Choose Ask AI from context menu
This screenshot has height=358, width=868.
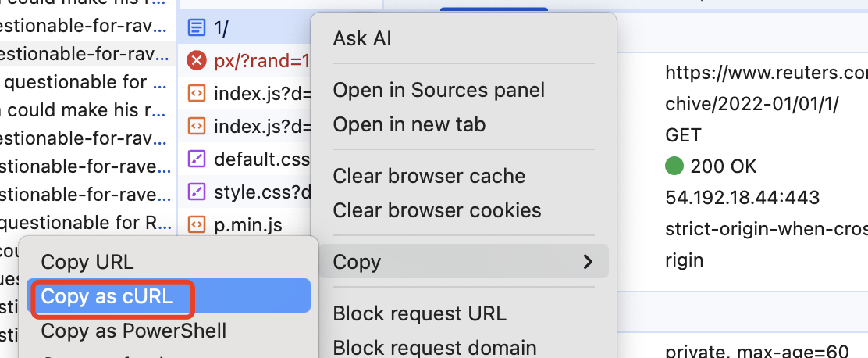(362, 39)
